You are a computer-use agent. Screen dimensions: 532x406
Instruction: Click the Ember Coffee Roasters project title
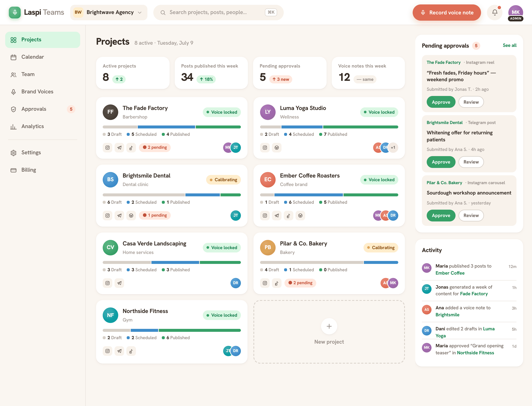pos(310,176)
